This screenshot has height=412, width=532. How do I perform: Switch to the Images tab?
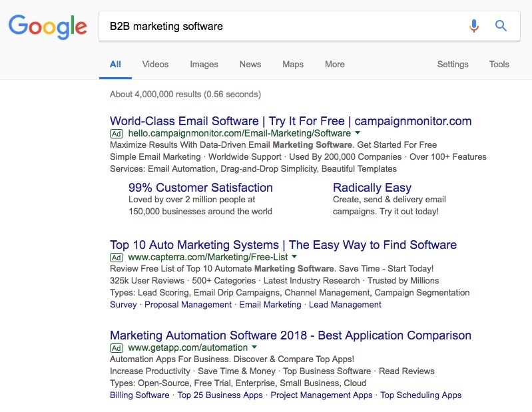(204, 65)
